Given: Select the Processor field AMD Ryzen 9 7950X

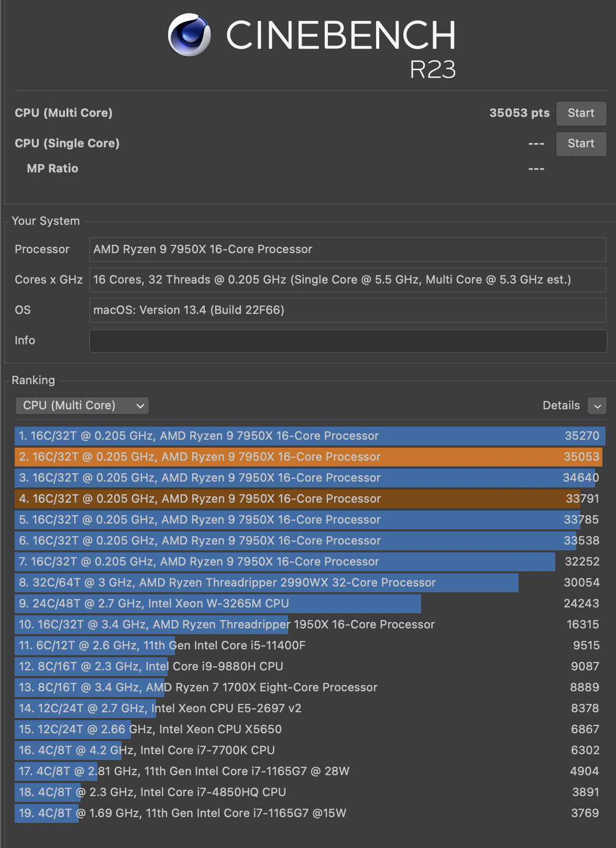Looking at the screenshot, I should 348,249.
